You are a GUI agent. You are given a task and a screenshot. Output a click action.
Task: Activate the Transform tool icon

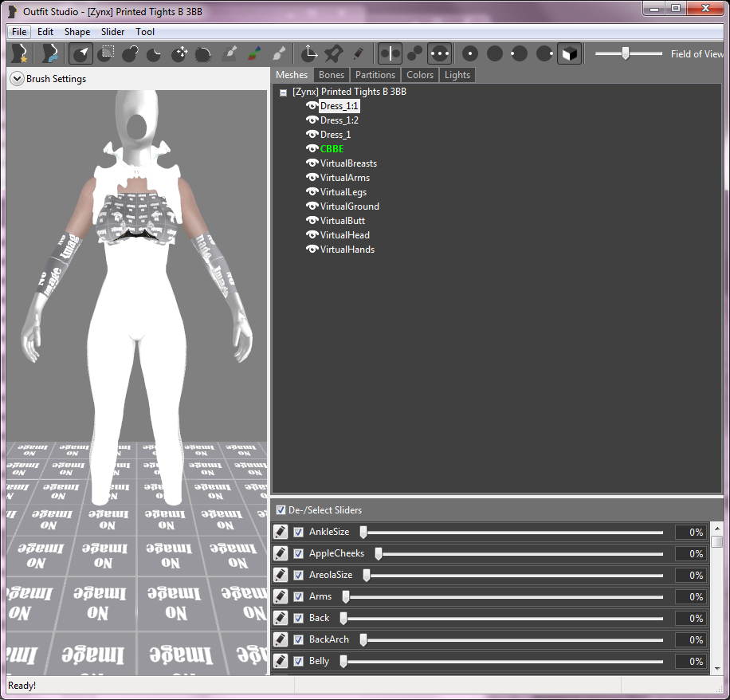308,53
